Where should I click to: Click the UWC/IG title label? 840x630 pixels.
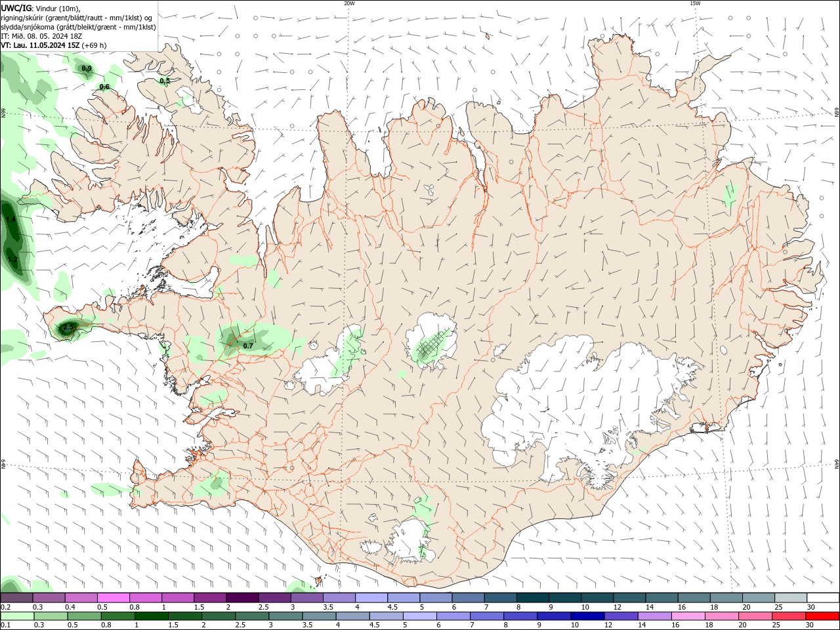16,8
